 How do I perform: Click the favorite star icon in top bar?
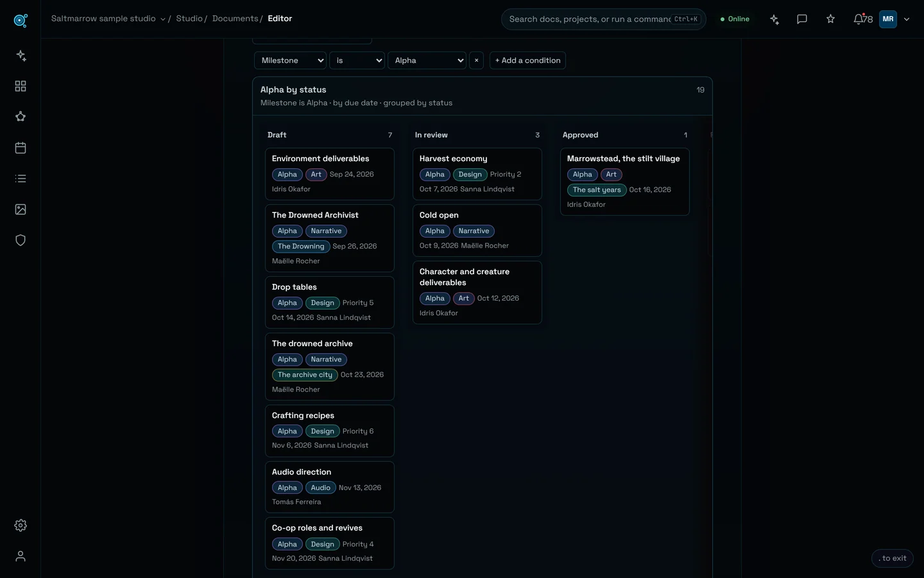(830, 19)
